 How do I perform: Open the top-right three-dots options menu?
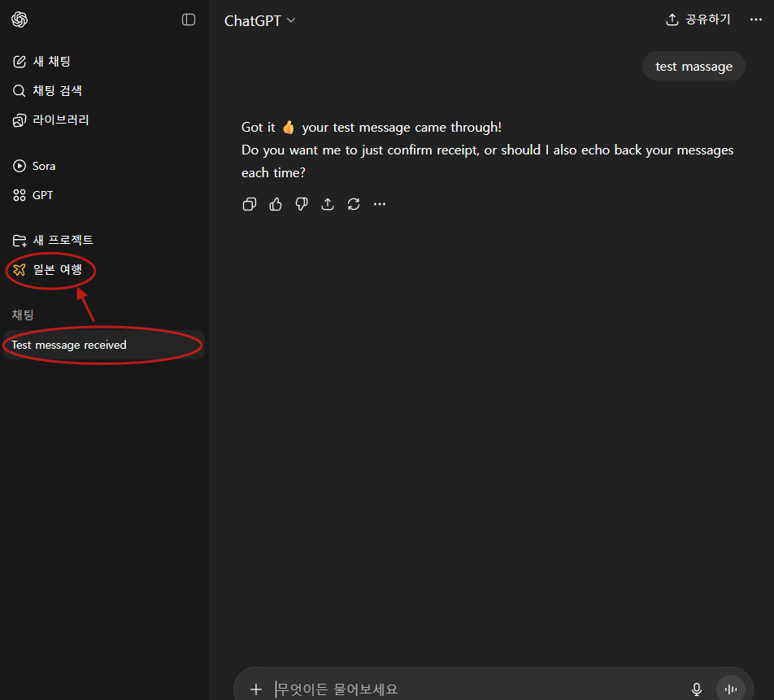(756, 20)
